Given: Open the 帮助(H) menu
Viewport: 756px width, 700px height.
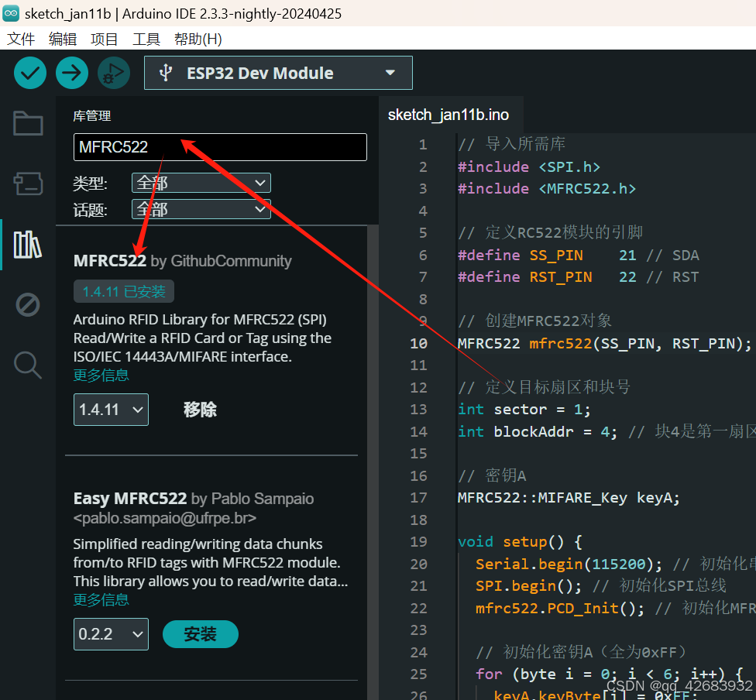Looking at the screenshot, I should tap(198, 39).
